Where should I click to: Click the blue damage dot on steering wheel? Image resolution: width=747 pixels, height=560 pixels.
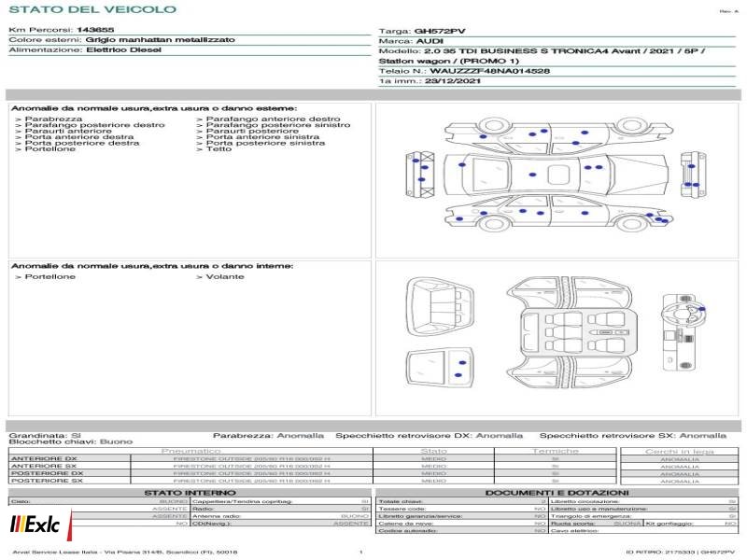coord(701,309)
